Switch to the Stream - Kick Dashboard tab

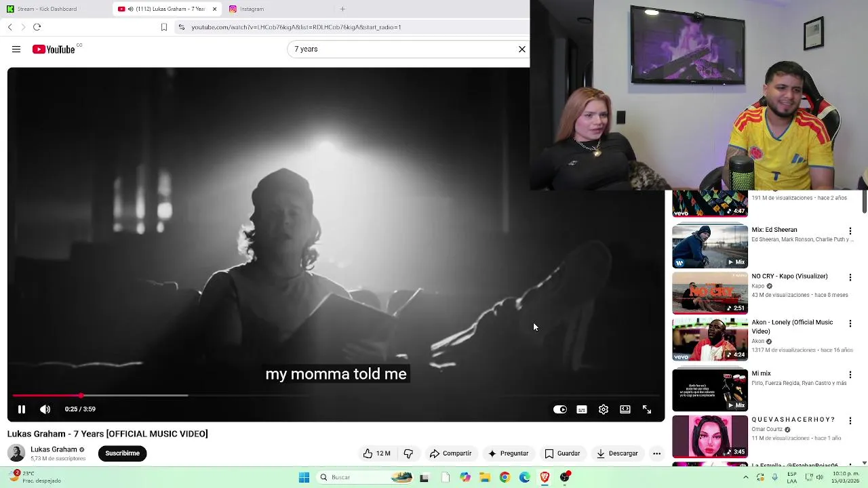46,9
